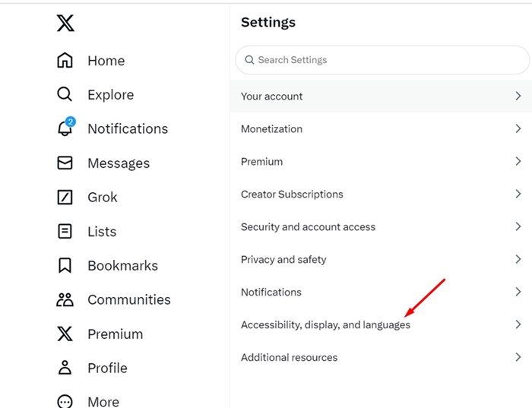Focus the Search Settings field
This screenshot has height=408, width=532.
(x=382, y=60)
